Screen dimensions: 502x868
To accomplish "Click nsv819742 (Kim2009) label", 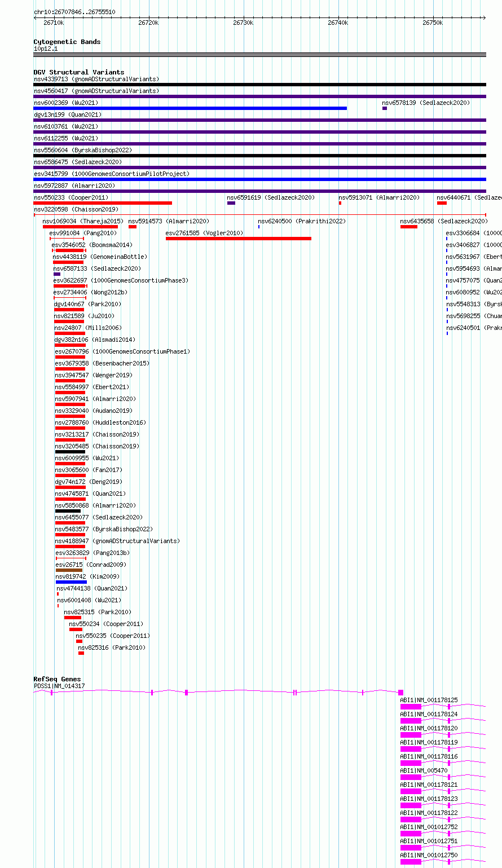I will tap(87, 576).
